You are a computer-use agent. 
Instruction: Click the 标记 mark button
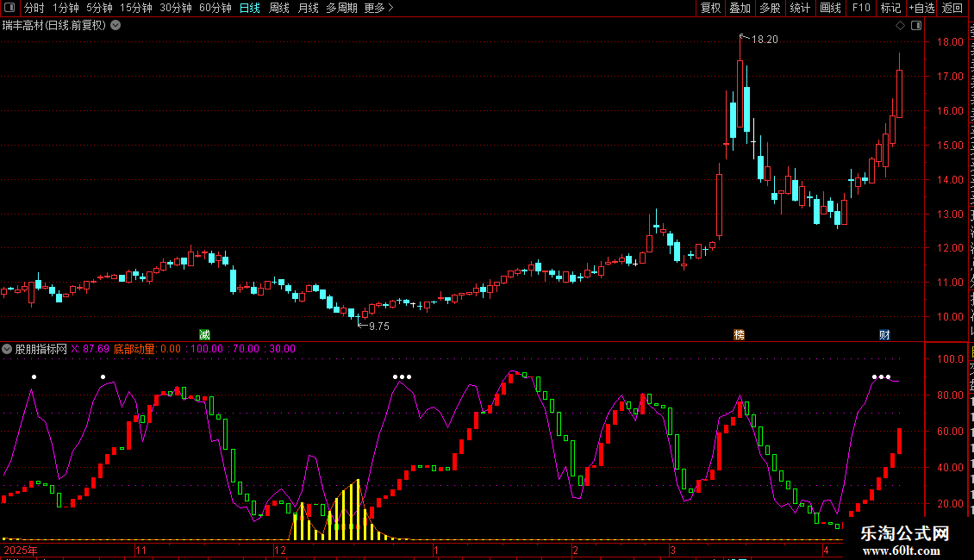coord(890,8)
